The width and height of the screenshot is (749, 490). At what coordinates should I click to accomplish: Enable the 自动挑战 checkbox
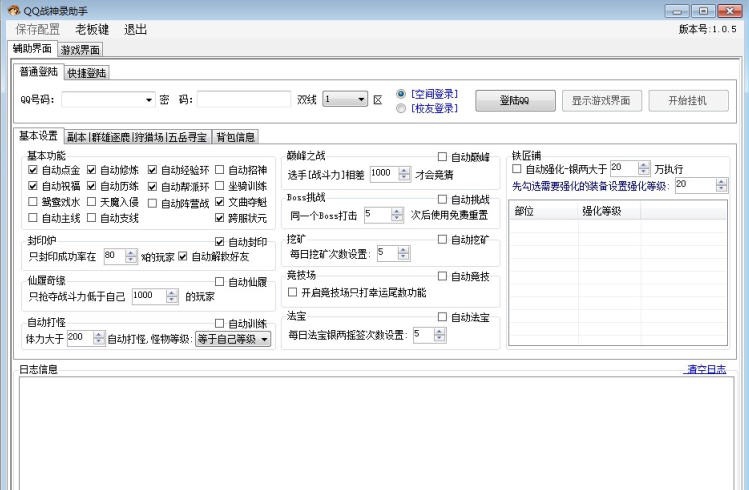tap(443, 199)
